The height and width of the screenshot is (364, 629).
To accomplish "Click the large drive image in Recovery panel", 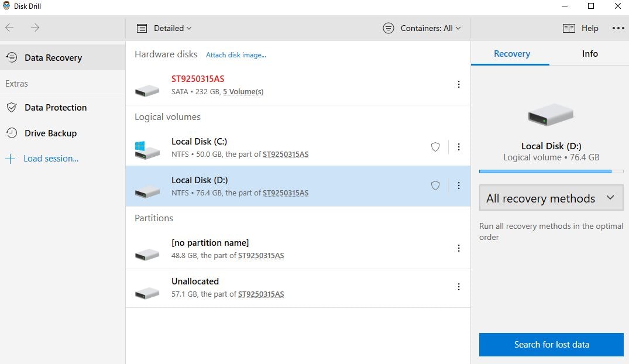I will (551, 115).
